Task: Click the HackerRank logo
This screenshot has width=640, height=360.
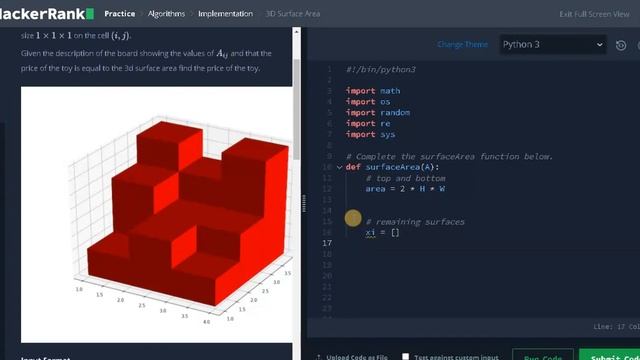Action: pyautogui.click(x=47, y=13)
